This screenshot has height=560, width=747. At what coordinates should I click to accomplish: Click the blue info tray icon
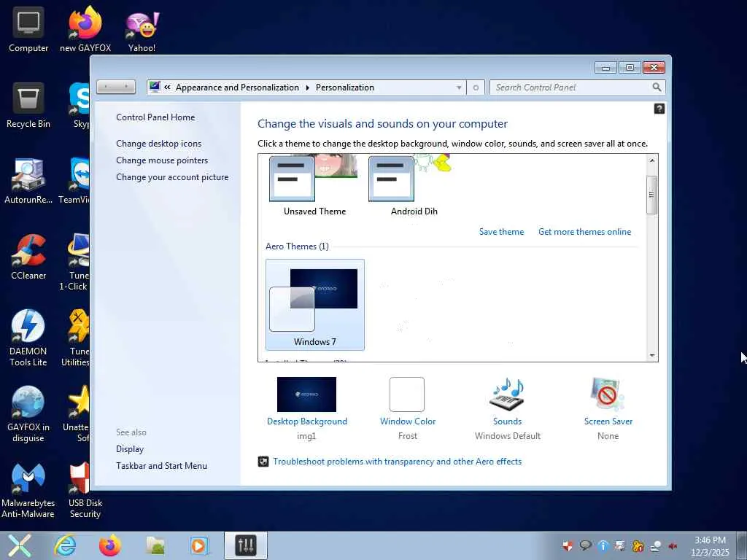coord(603,546)
